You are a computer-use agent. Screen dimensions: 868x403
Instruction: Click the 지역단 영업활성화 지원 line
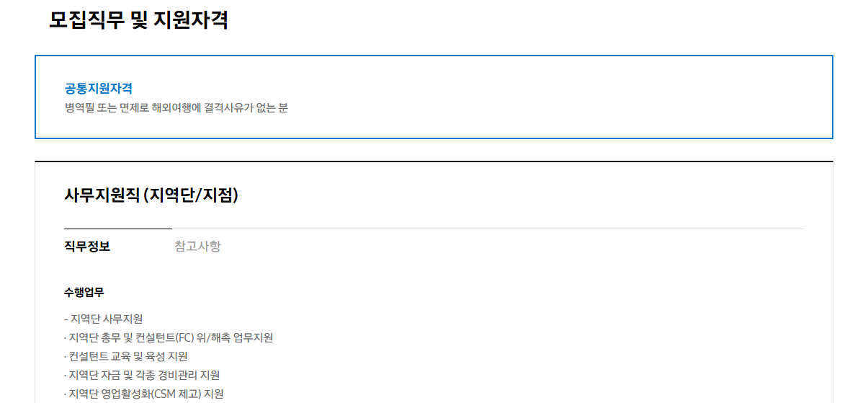(144, 394)
